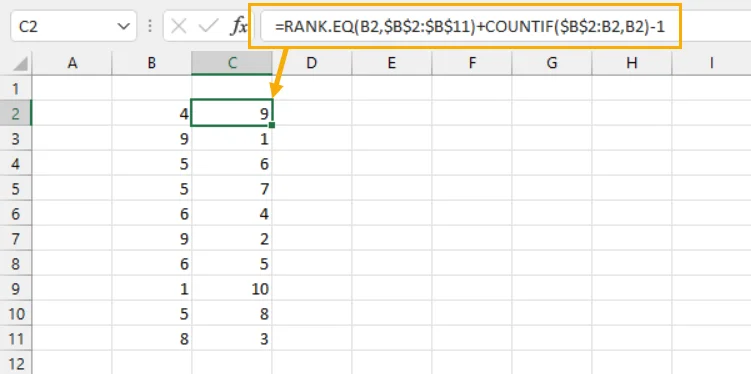Select row 9 header
This screenshot has height=374, width=751.
click(16, 289)
